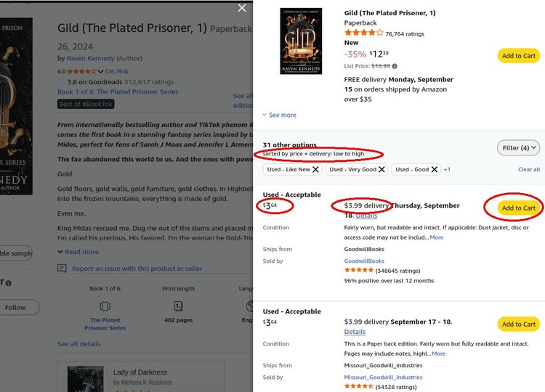Expand the See more section
This screenshot has width=545, height=392.
coord(280,115)
